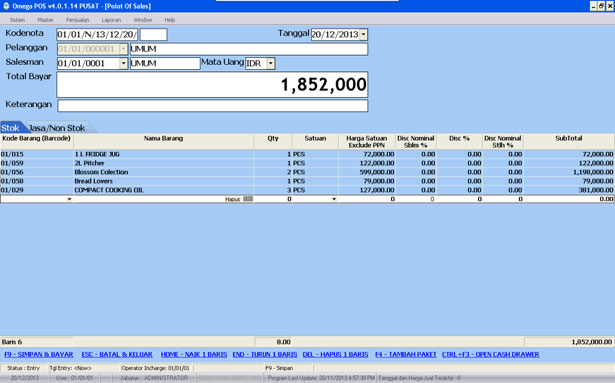615x383 pixels.
Task: Focus the Kodenota field with 01/01/N/13/12/20/
Action: point(97,35)
